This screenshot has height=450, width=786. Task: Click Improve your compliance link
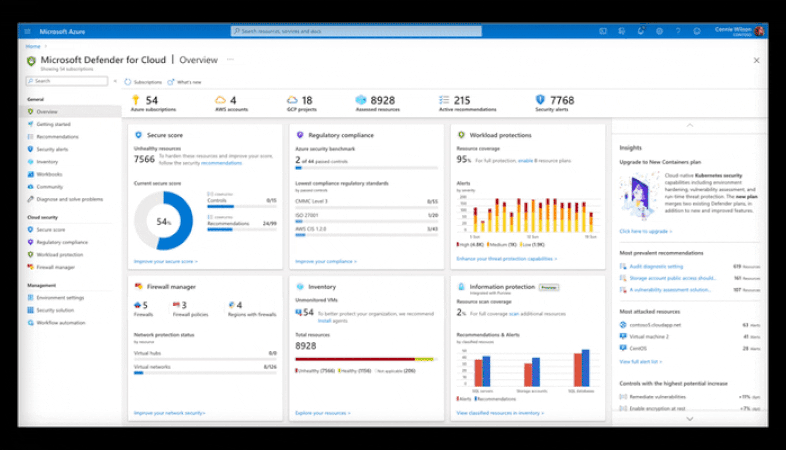[x=326, y=262]
